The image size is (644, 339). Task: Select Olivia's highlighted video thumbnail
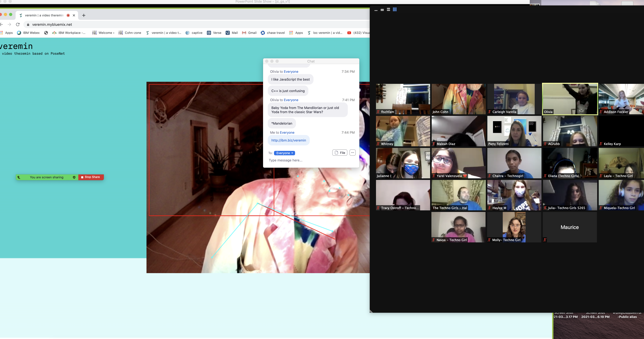coord(570,99)
